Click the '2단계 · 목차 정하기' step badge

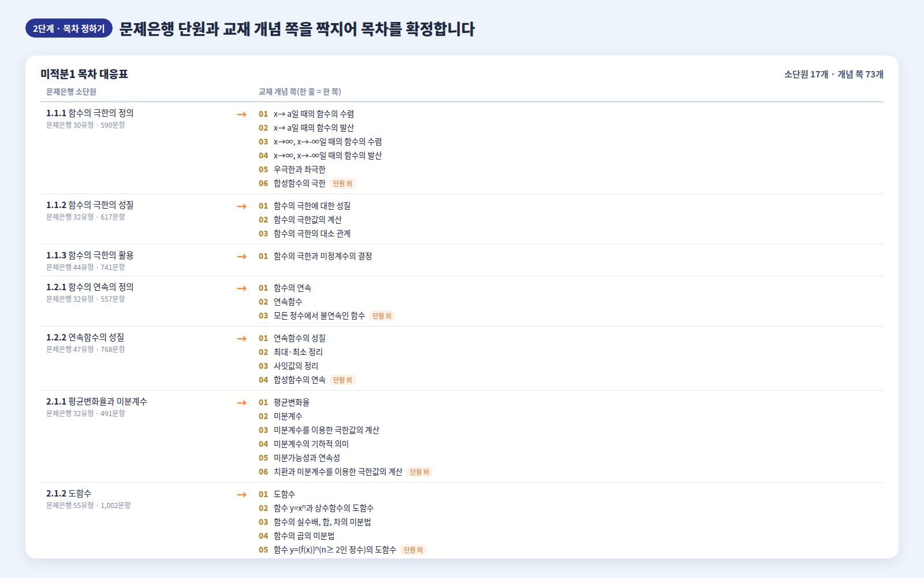tap(69, 28)
